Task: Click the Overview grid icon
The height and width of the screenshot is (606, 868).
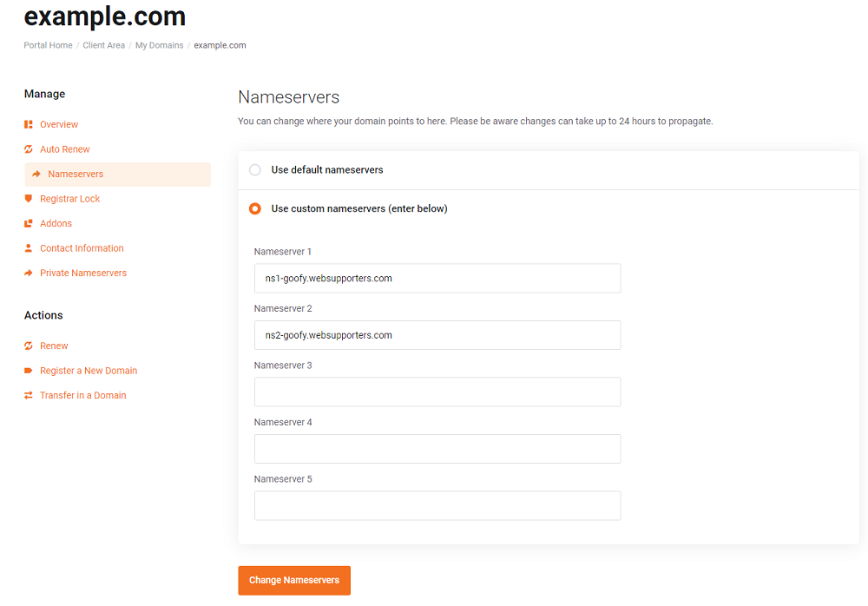Action: click(x=29, y=124)
